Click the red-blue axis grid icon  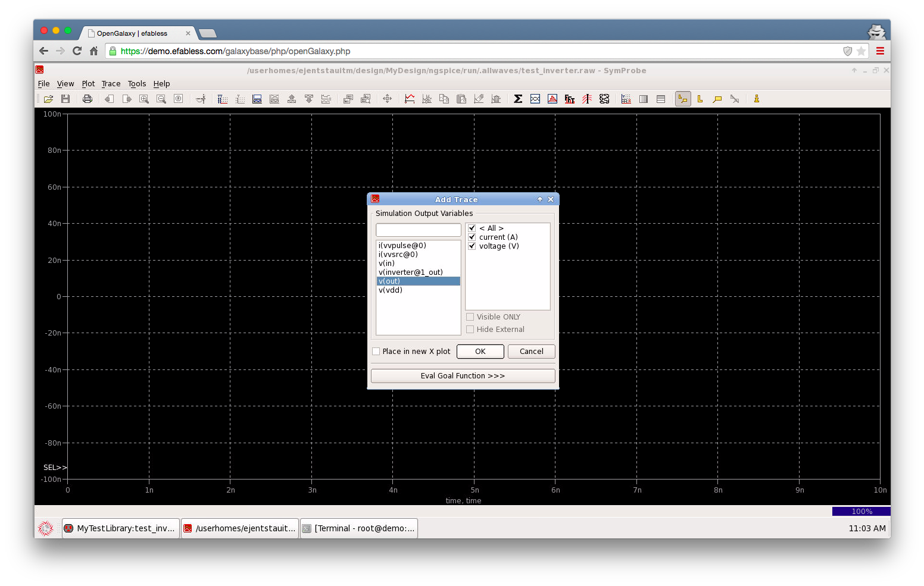[x=223, y=99]
